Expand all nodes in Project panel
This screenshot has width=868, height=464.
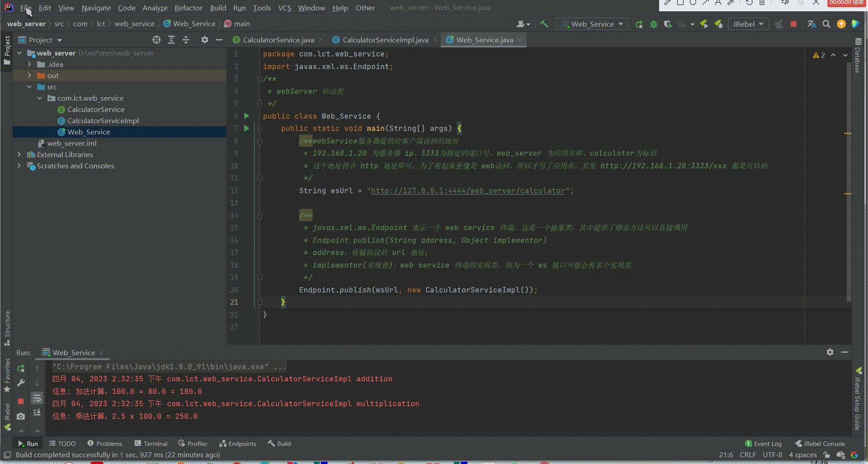171,40
